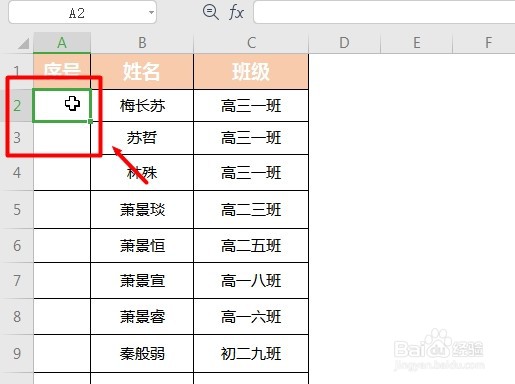Click the 班级 header cell
Image resolution: width=515 pixels, height=384 pixels.
click(251, 71)
